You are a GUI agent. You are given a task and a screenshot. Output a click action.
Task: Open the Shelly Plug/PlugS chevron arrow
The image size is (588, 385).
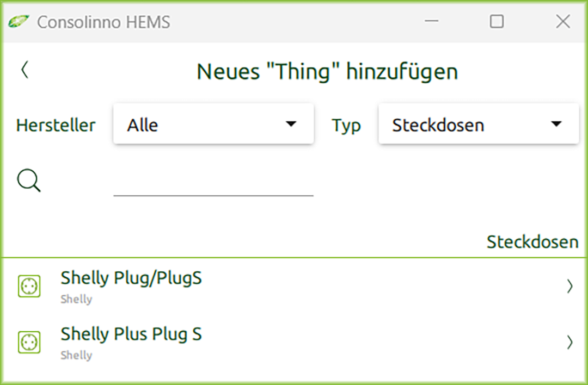pos(569,286)
